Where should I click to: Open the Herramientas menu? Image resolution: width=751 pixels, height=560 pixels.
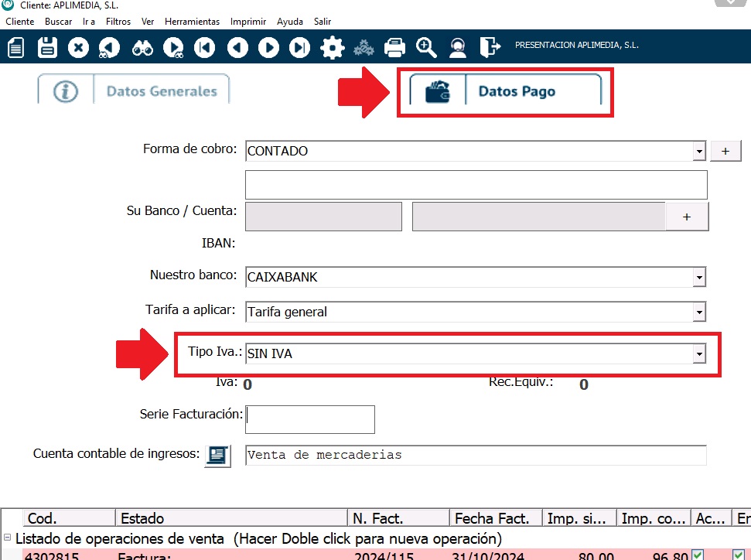[x=192, y=22]
